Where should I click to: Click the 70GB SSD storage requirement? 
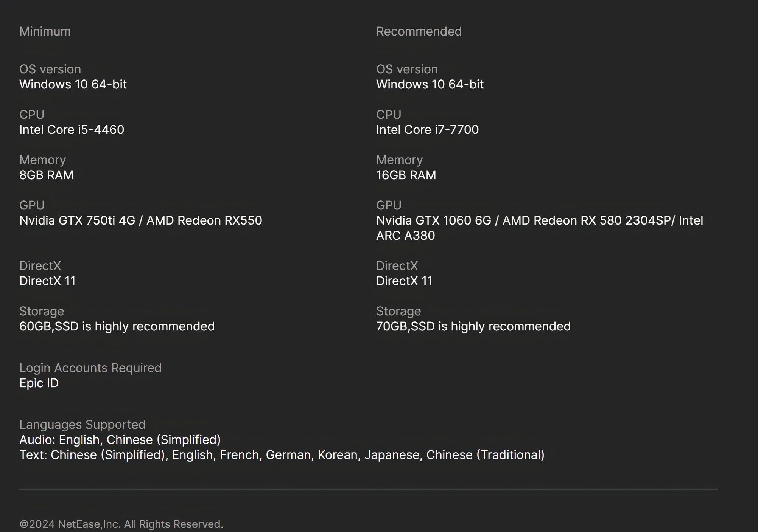pos(473,326)
